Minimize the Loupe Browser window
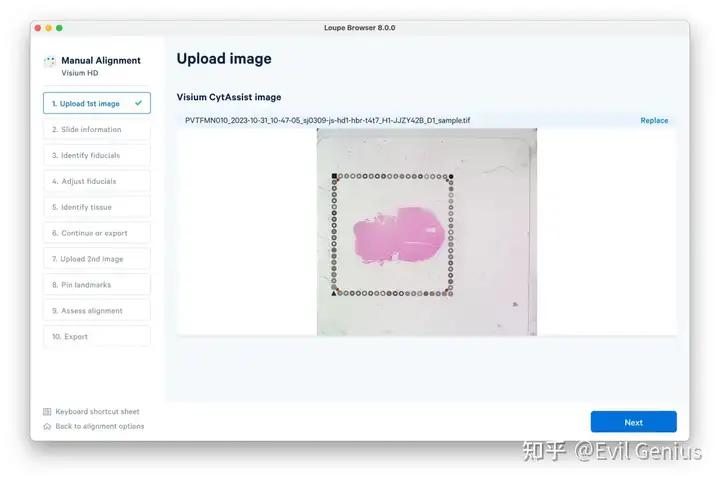 [48, 28]
